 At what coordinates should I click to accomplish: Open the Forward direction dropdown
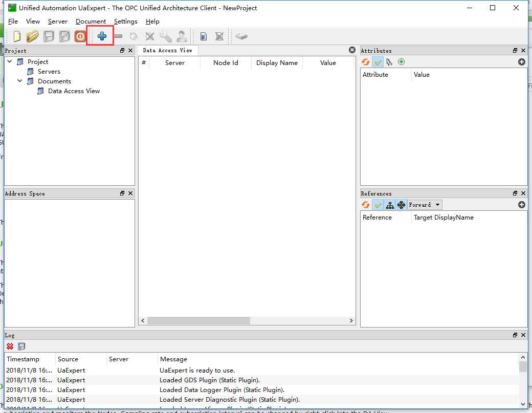[x=425, y=205]
